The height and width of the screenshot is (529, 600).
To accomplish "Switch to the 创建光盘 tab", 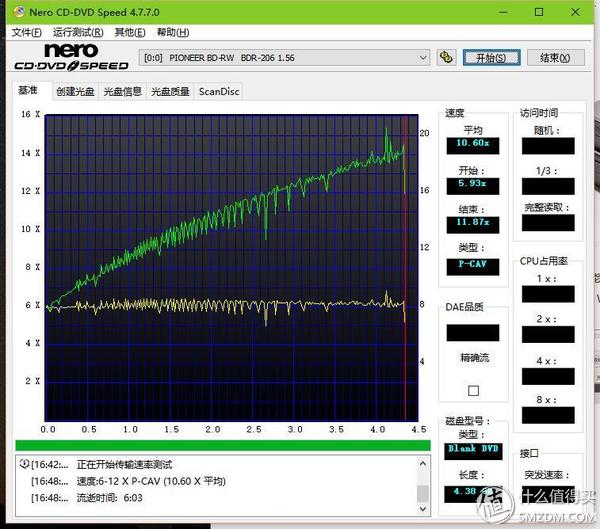I will (75, 91).
